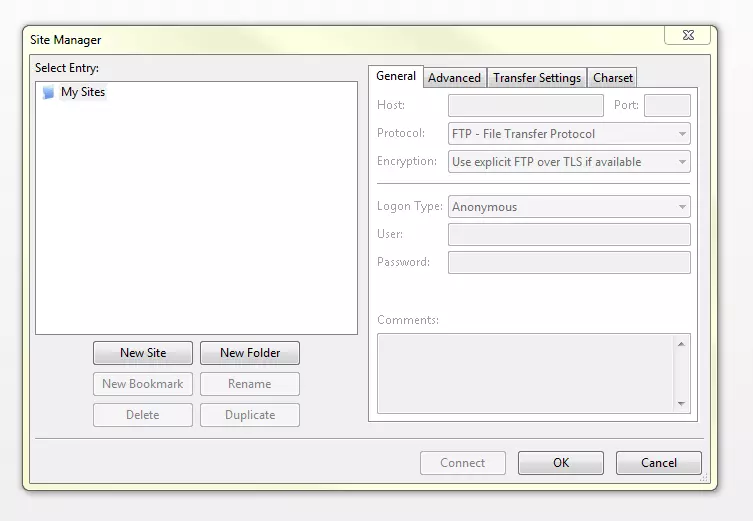Open the Protocol dropdown
The image size is (753, 521).
point(569,134)
